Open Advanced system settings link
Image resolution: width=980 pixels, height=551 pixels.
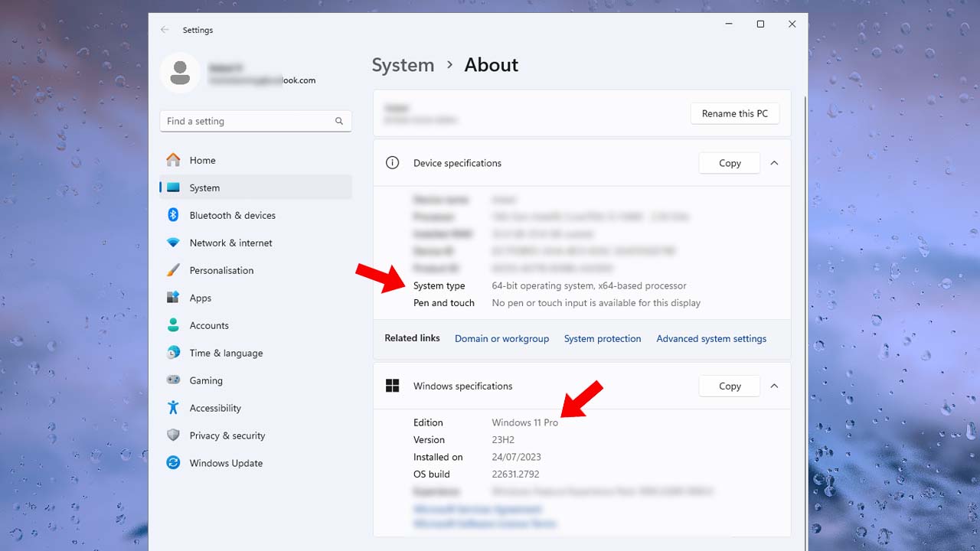click(x=710, y=337)
